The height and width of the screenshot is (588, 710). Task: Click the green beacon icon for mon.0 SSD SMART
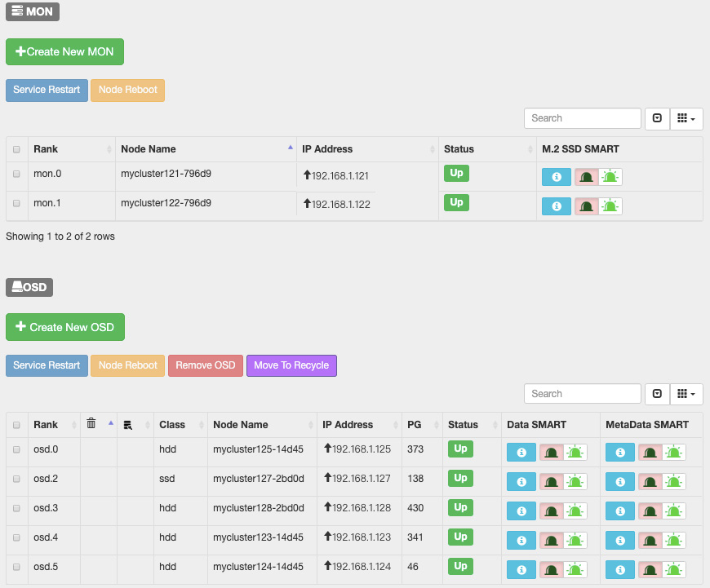(609, 176)
